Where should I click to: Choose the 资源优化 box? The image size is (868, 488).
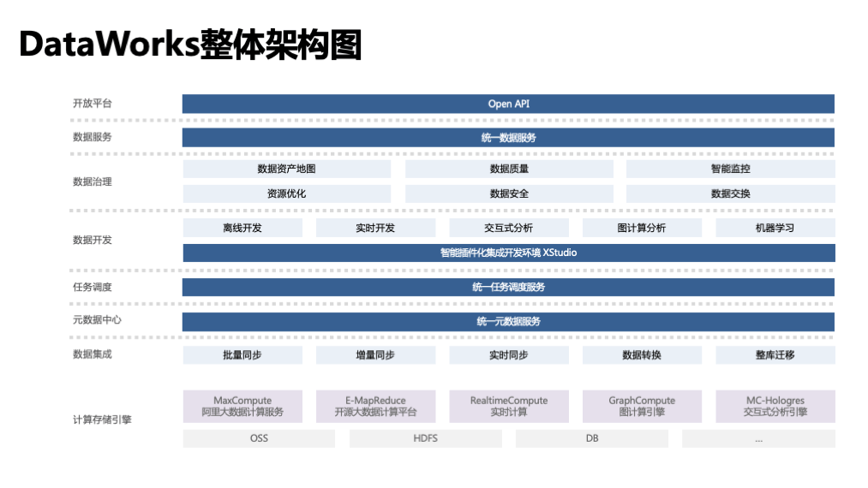pos(286,194)
